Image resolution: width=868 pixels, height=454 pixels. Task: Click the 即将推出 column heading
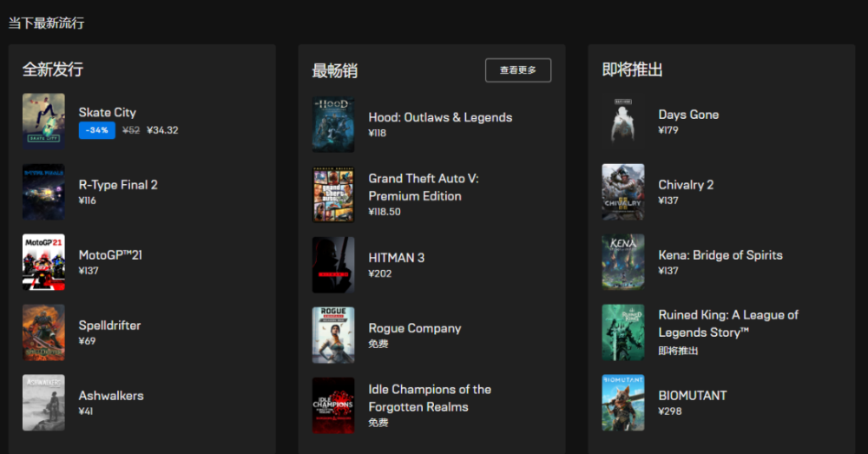632,69
